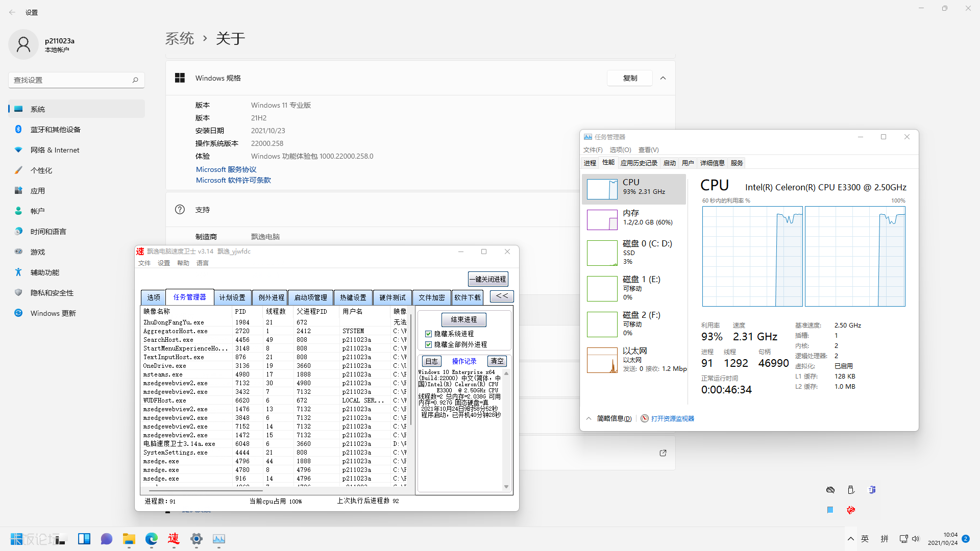
Task: Click the Find a setting search field
Action: click(x=77, y=80)
